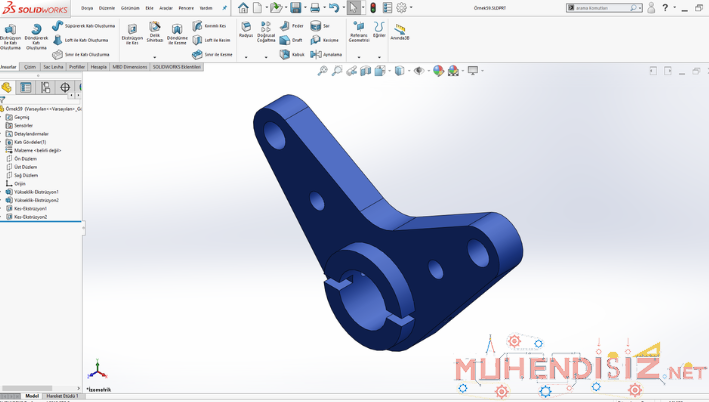Screen dimensions: 709x402
Task: Open the Araçlar menu
Action: (166, 8)
